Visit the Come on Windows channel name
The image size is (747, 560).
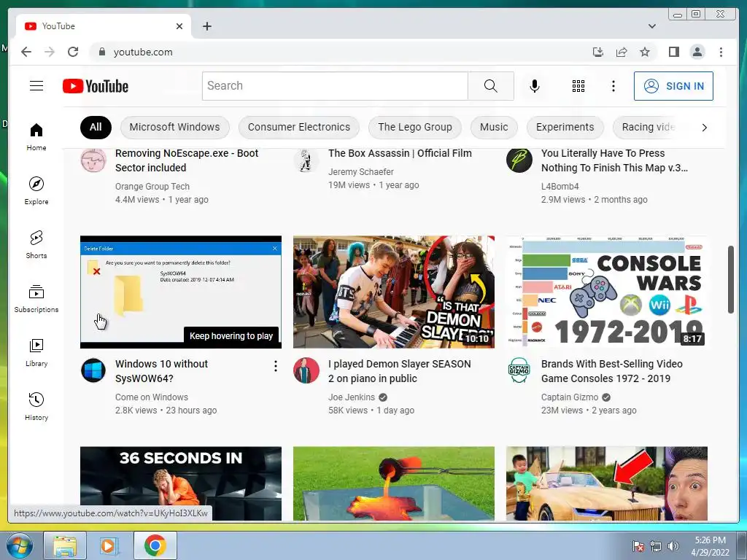pos(152,397)
